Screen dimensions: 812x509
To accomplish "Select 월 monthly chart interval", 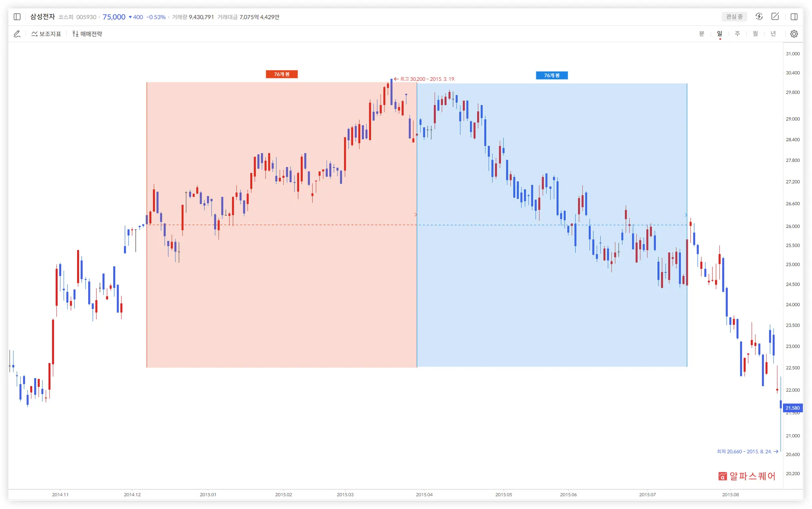I will (755, 34).
